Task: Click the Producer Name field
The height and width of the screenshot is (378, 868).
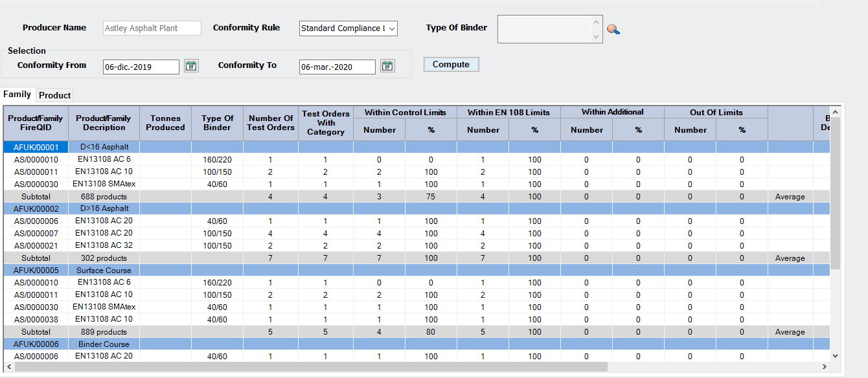Action: pos(152,28)
